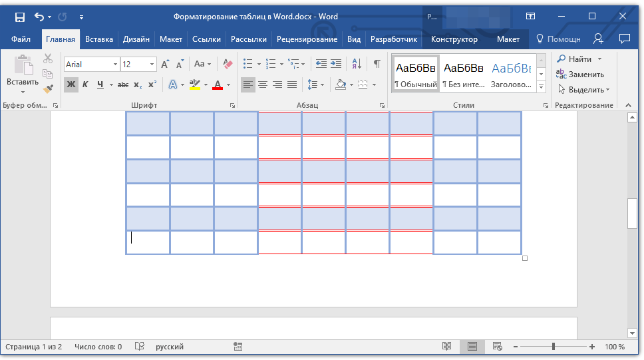This screenshot has width=644, height=360.
Task: Collapse the ribbon with the chevron
Action: pos(629,105)
